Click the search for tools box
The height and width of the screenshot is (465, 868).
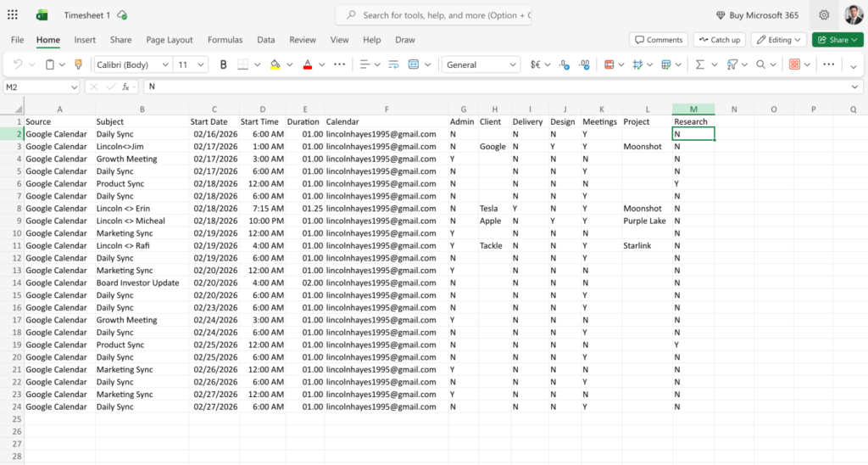[x=433, y=15]
